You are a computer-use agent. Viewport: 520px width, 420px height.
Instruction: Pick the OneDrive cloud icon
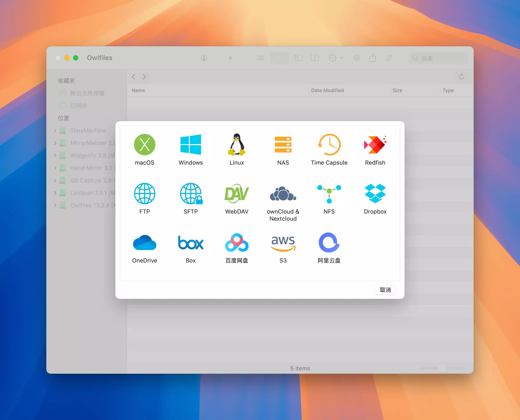pos(144,243)
